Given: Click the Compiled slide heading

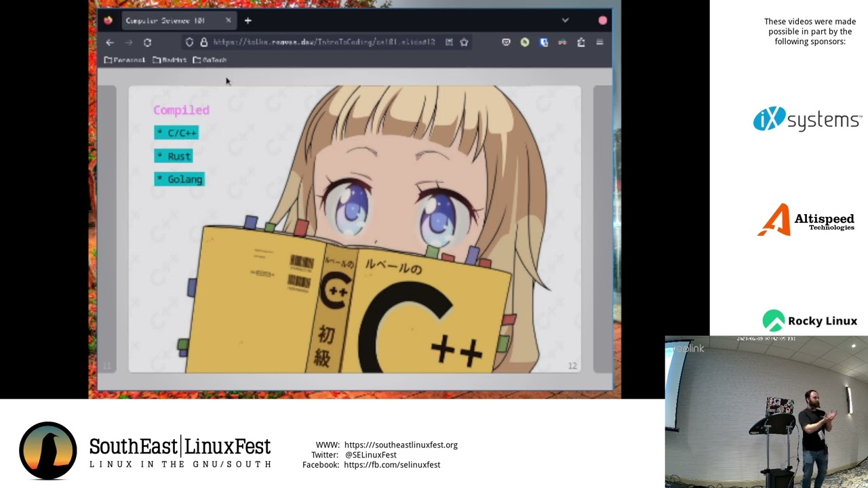Looking at the screenshot, I should 181,110.
